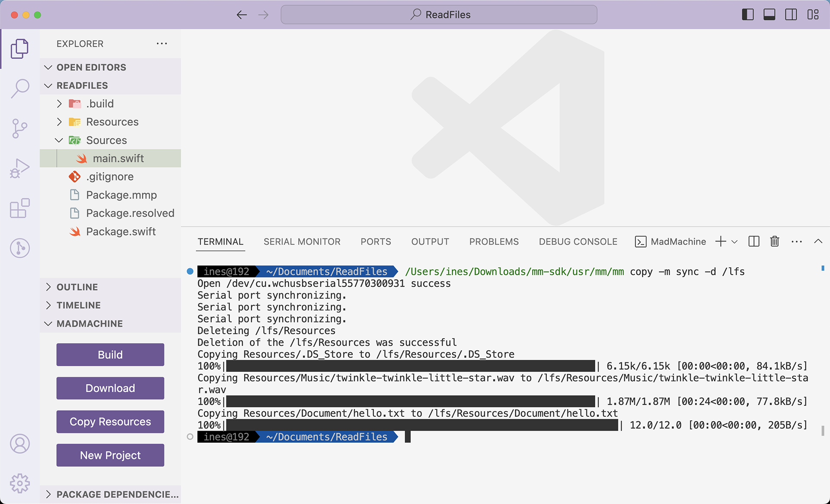
Task: Open the ReadFiles command center search
Action: tap(439, 15)
